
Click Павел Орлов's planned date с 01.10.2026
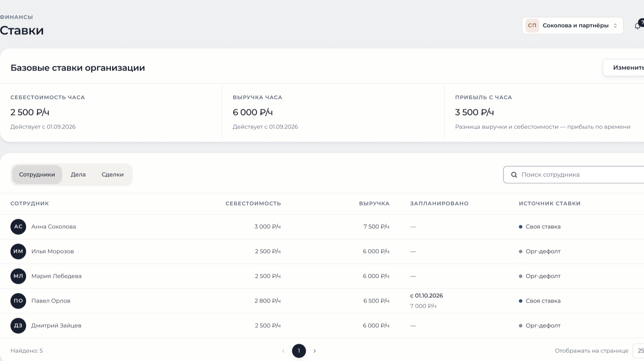click(427, 296)
